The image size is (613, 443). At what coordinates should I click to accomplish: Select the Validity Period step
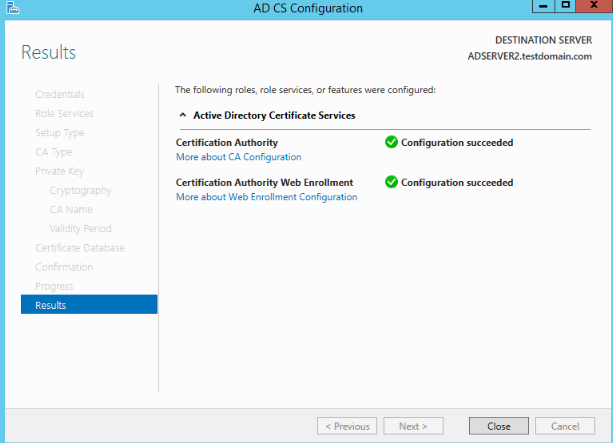(80, 228)
